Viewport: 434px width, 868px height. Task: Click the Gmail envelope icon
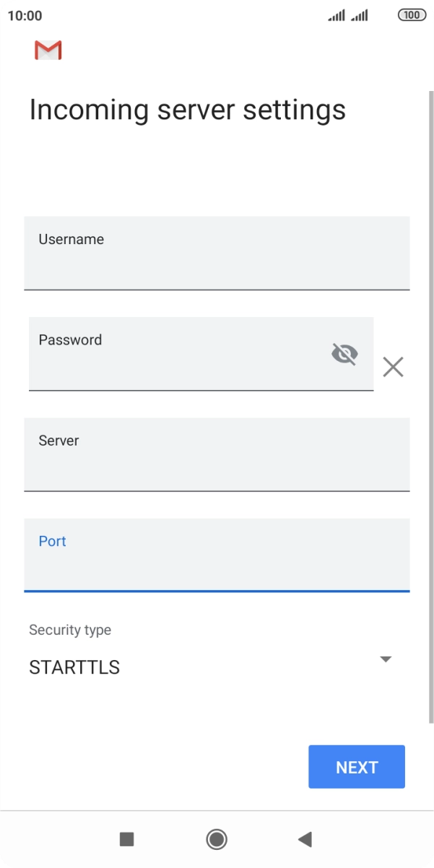(x=48, y=49)
